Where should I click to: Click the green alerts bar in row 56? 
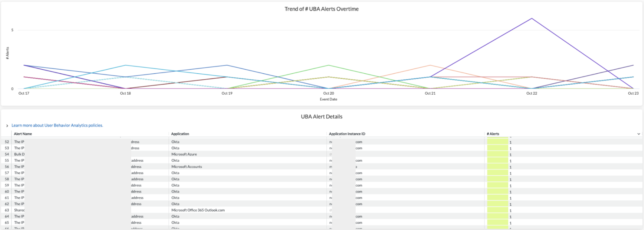[497, 167]
